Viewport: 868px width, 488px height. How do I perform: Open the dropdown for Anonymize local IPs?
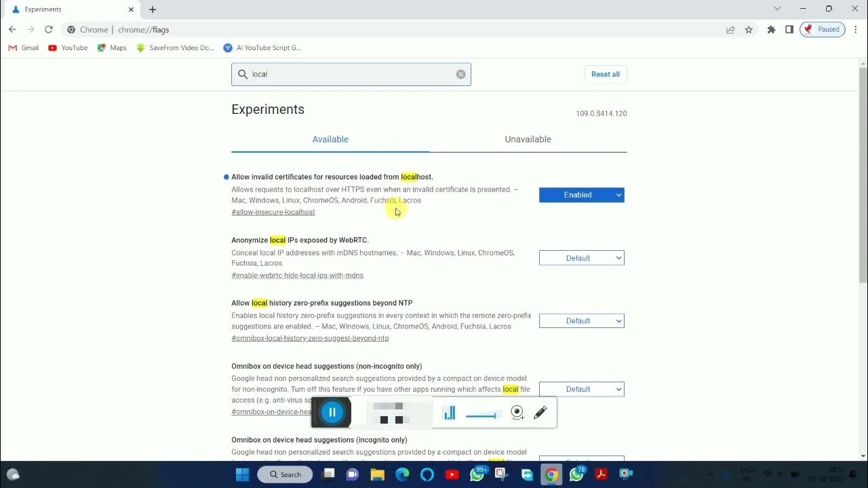582,258
